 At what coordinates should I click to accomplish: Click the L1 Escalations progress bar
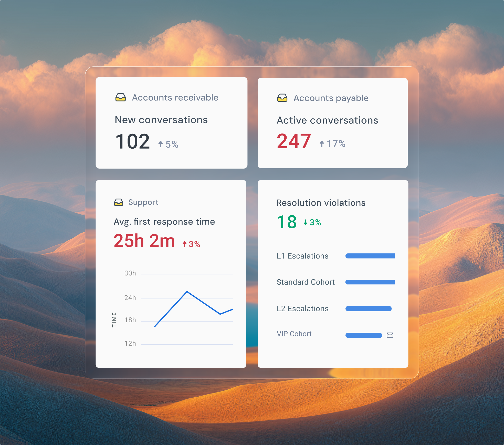[x=370, y=256]
